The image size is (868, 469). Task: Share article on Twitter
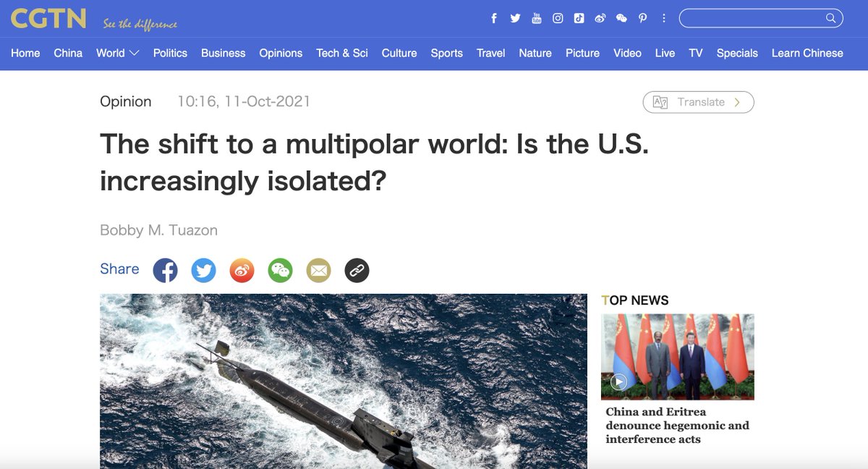tap(203, 271)
